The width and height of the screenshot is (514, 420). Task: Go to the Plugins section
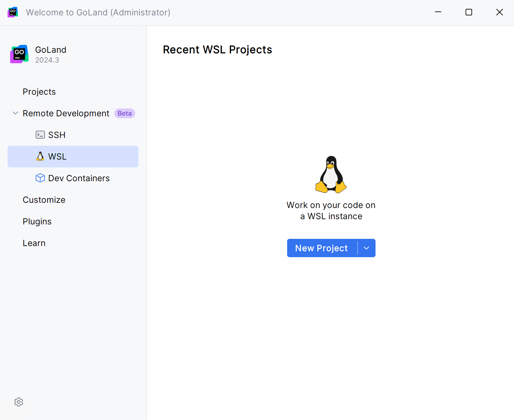tap(37, 221)
